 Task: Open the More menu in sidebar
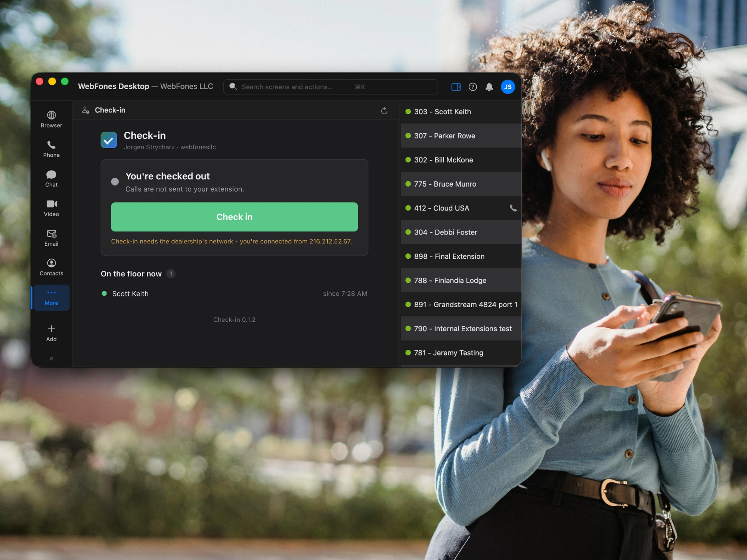coord(52,298)
